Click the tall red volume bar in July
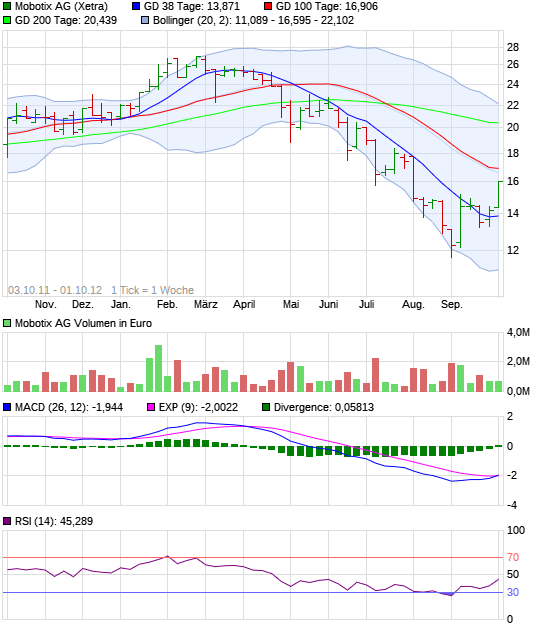The height and width of the screenshot is (629, 545). pyautogui.click(x=375, y=375)
